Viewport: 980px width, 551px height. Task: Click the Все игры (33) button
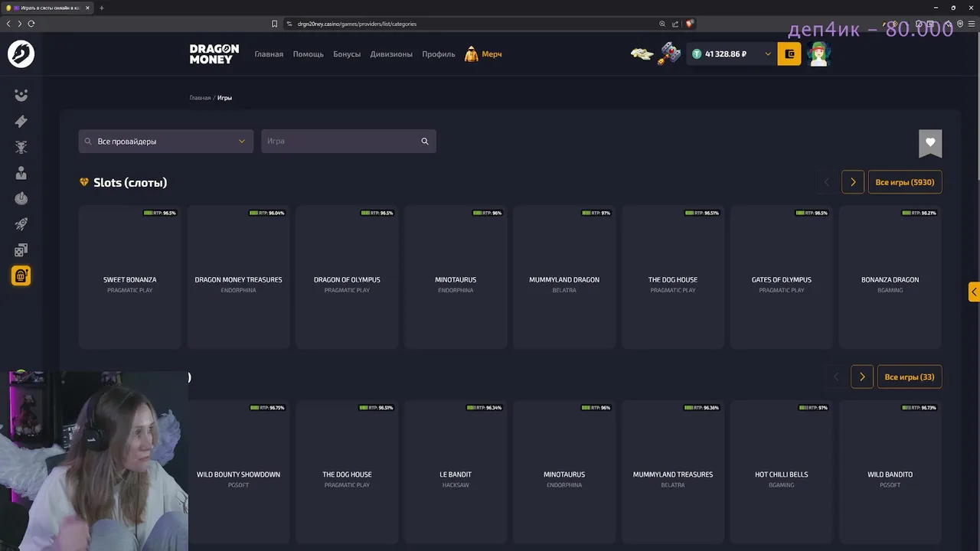click(910, 377)
